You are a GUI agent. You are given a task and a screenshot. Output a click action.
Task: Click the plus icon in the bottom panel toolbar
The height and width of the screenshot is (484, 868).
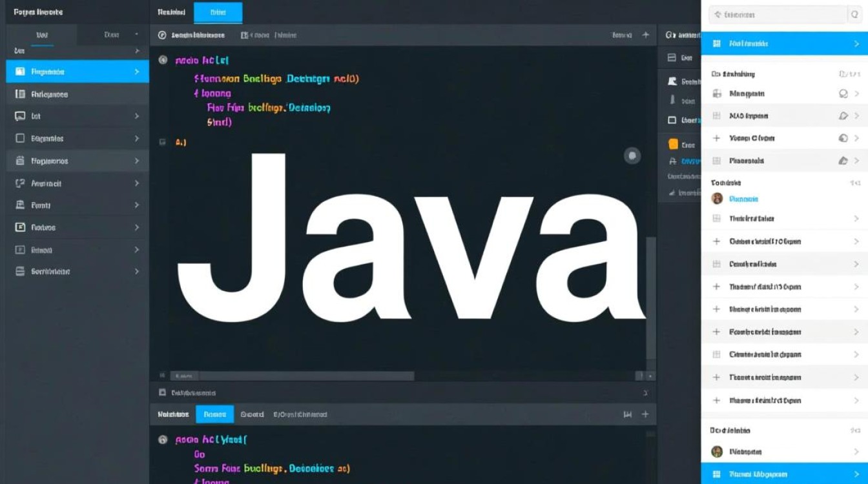click(x=645, y=414)
